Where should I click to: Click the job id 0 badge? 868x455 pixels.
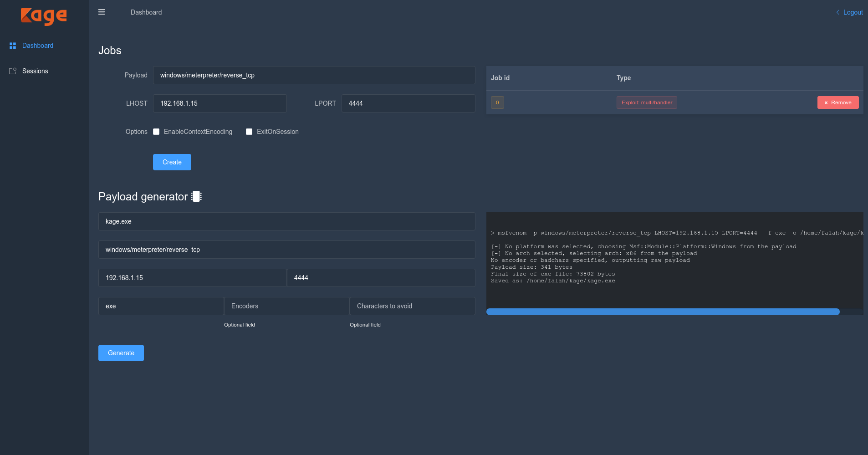point(497,102)
